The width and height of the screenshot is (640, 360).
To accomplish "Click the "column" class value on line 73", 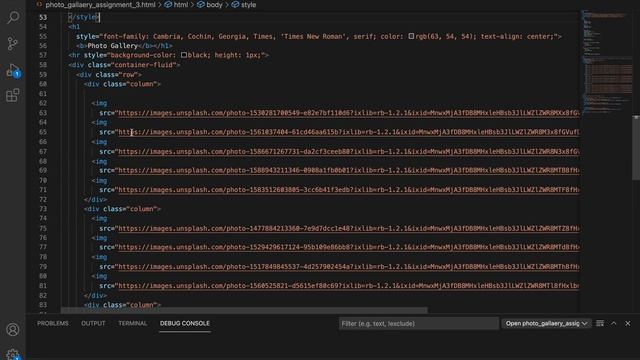I will [x=142, y=209].
